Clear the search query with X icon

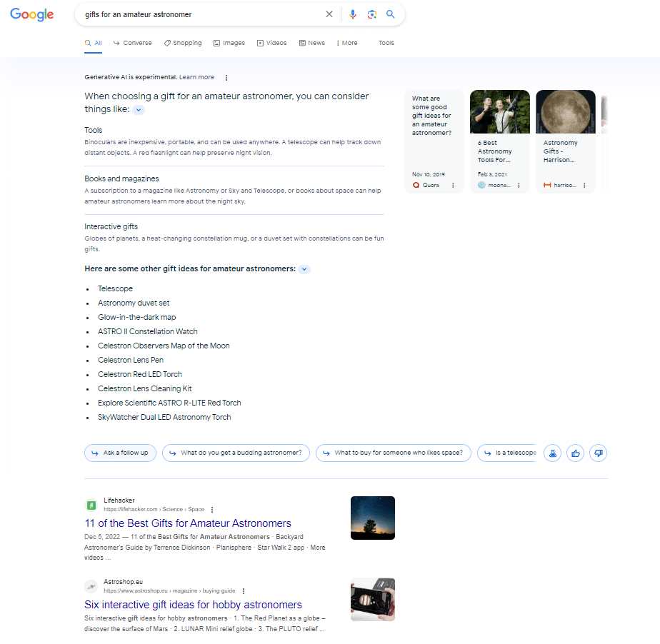click(329, 14)
